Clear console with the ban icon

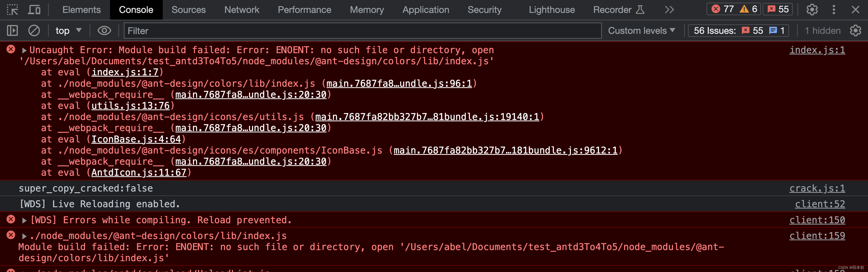(x=34, y=31)
